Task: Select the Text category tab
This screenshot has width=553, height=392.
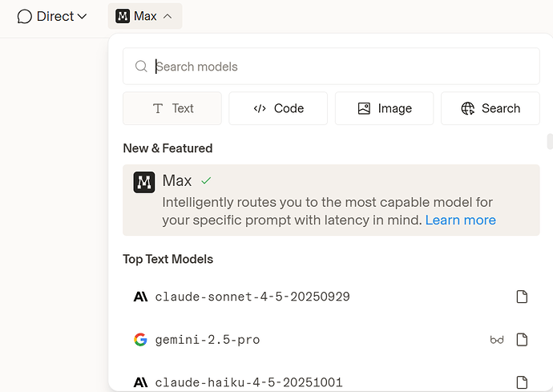Action: pos(172,108)
